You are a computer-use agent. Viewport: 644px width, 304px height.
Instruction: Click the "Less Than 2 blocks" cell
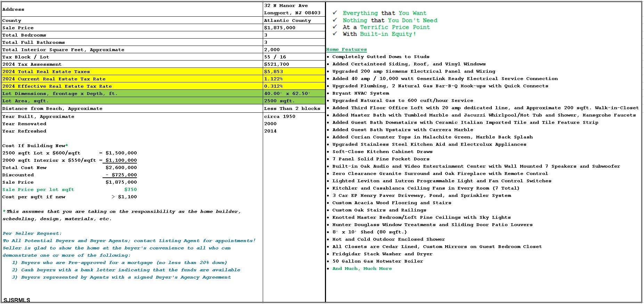click(292, 109)
